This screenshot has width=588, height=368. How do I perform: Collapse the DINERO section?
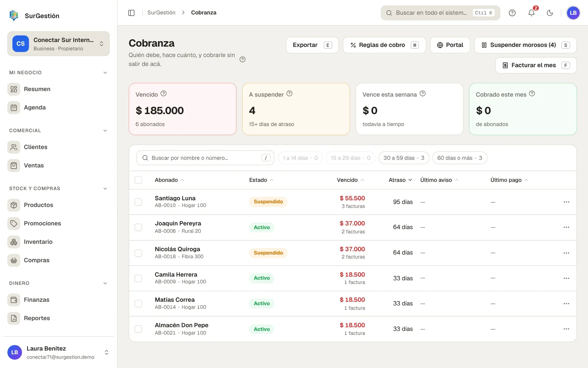[x=105, y=283]
